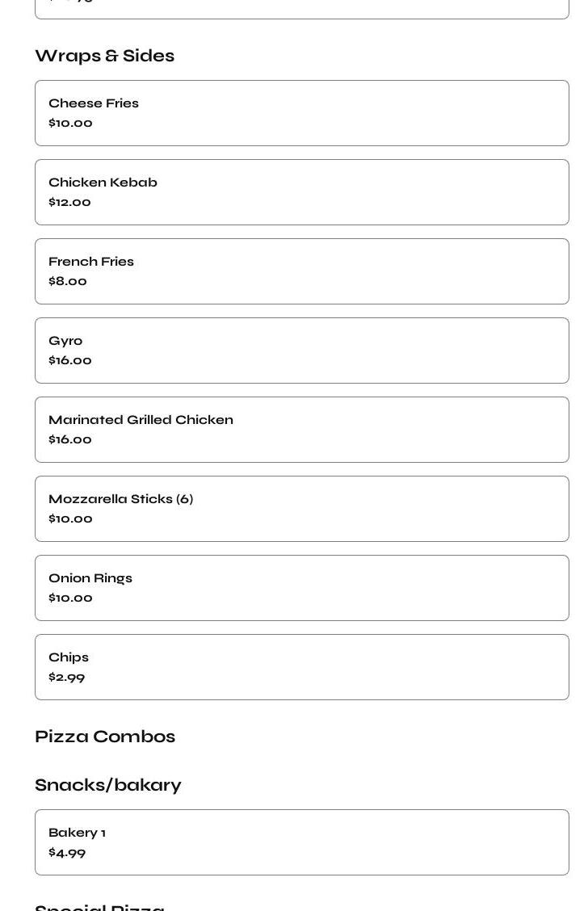Open the Chicken Kebab item card

pos(301,192)
